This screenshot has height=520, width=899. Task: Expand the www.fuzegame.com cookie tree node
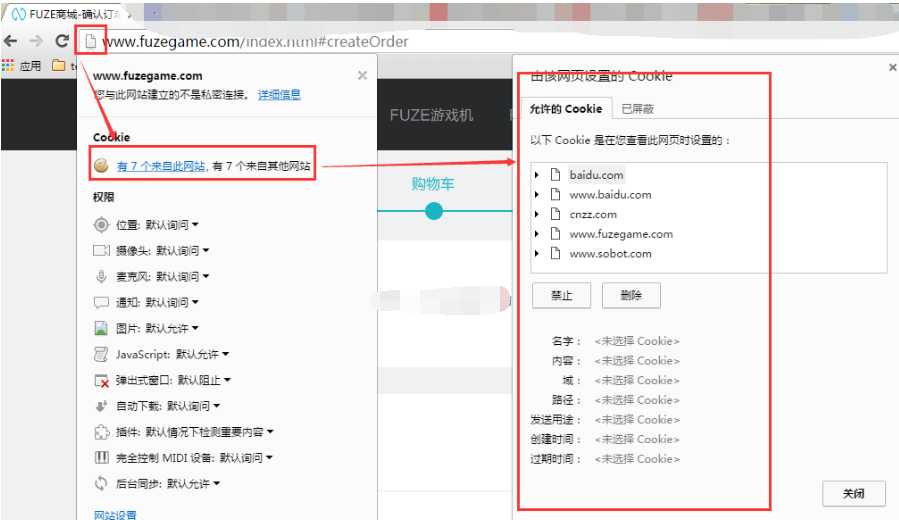point(537,234)
